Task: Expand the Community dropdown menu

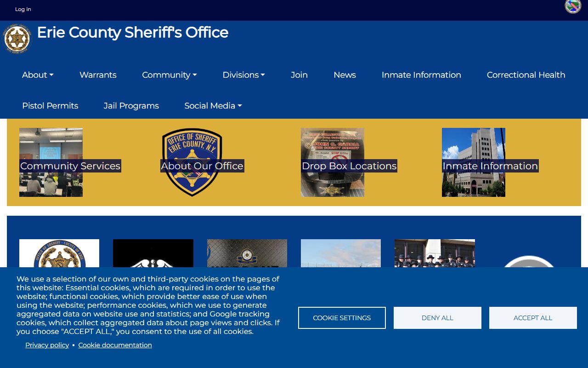Action: 170,75
